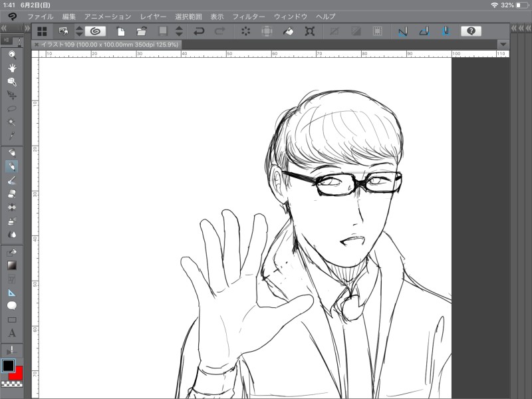The width and height of the screenshot is (532, 399).
Task: Click the Scale/Rotate transform icon
Action: pos(309,31)
